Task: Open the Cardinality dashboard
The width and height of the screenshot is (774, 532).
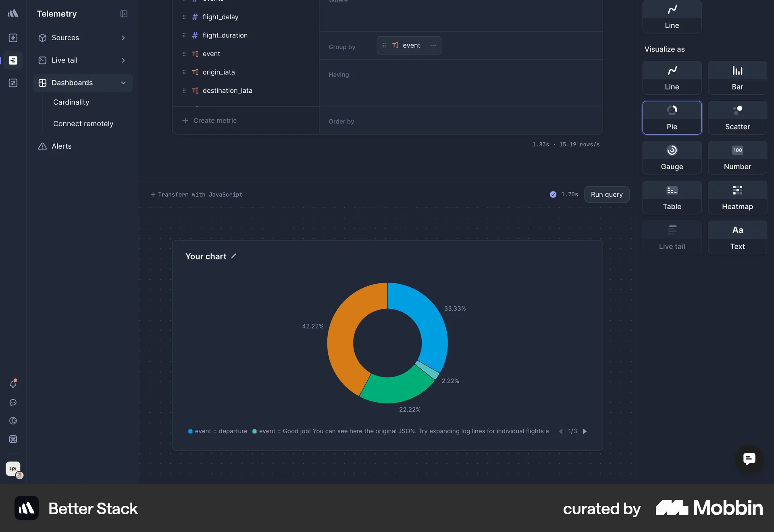Action: coord(71,102)
